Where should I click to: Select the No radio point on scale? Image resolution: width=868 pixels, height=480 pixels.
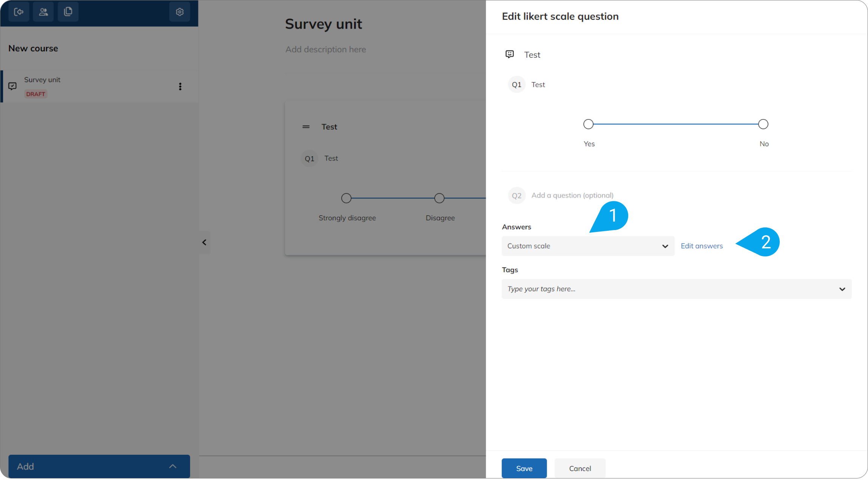(x=763, y=124)
